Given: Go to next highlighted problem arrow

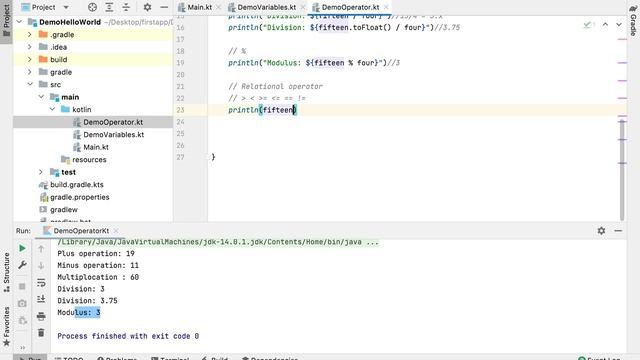Looking at the screenshot, I should tap(619, 24).
